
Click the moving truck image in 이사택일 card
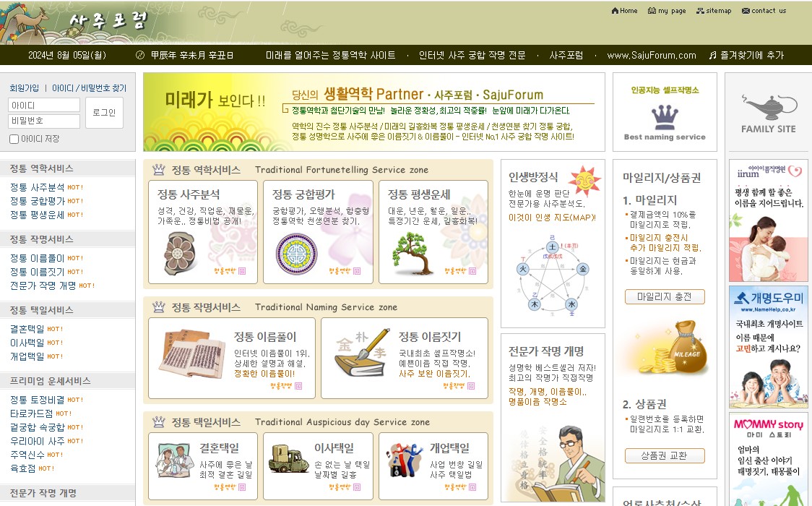click(x=288, y=458)
